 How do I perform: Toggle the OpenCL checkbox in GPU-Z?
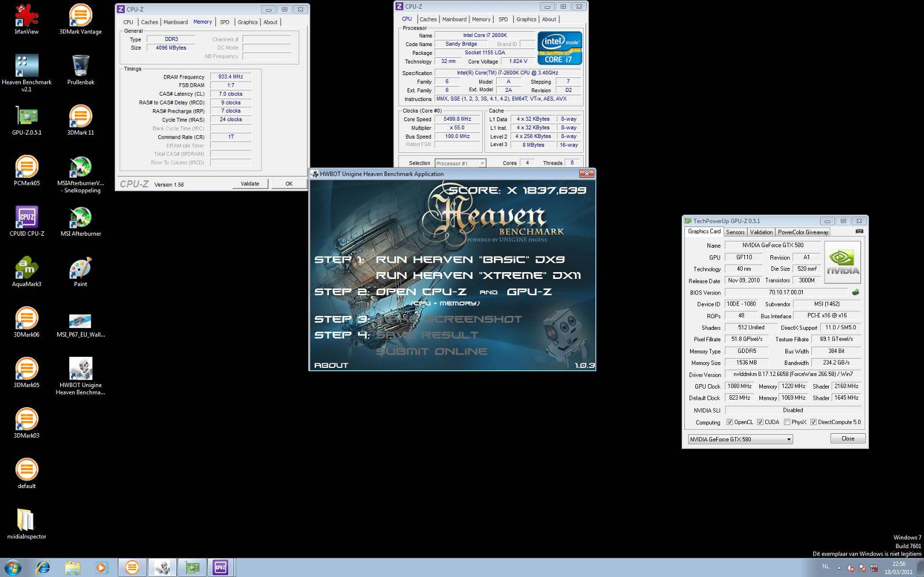click(x=730, y=422)
